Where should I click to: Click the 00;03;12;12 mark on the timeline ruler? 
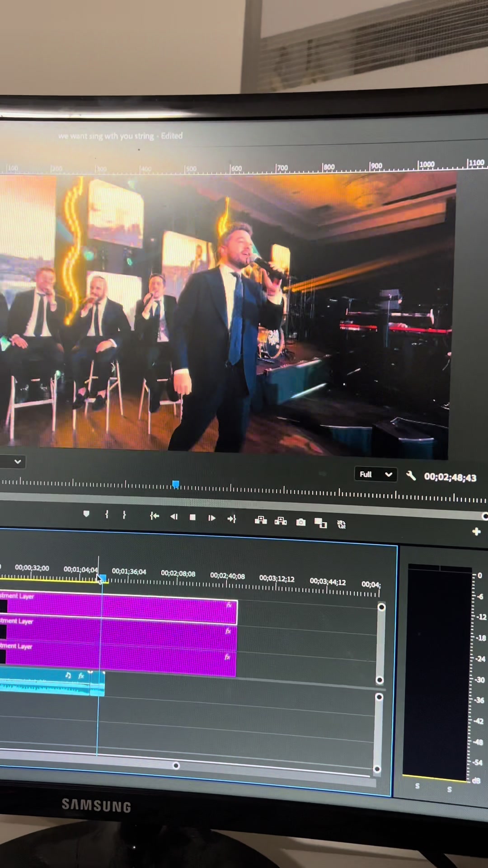pos(277,578)
